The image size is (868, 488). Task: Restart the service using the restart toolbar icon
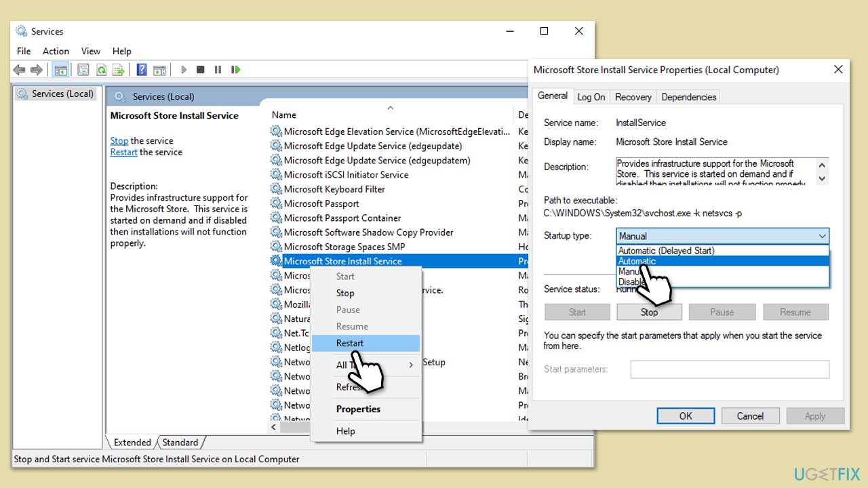pyautogui.click(x=235, y=69)
